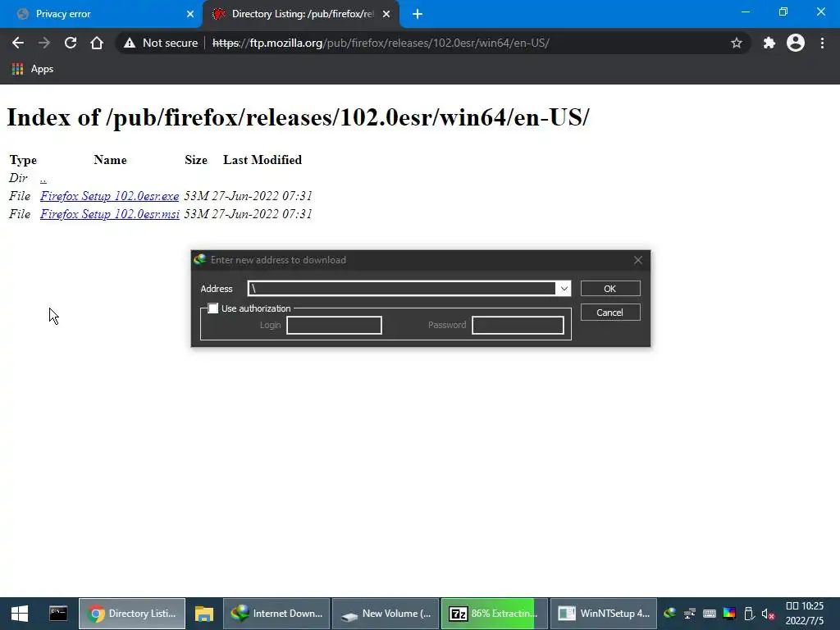Switch to the Privacy error tab
Image resolution: width=840 pixels, height=630 pixels.
pos(101,14)
